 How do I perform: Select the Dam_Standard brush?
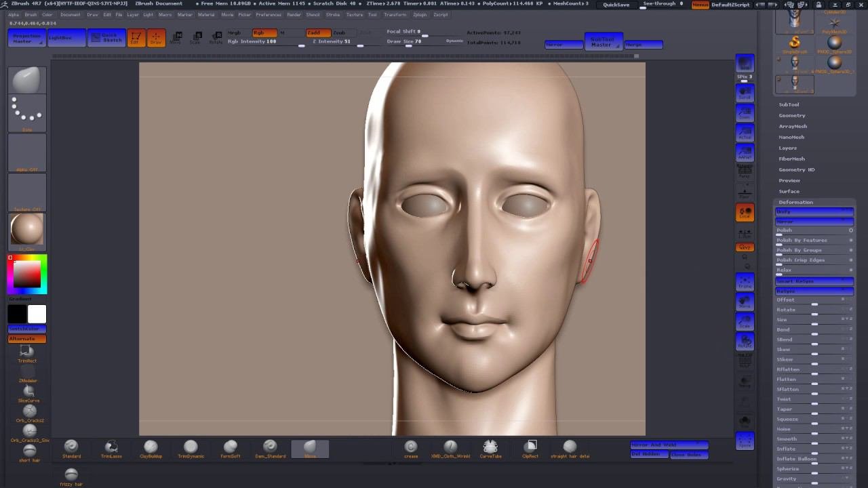pos(270,447)
